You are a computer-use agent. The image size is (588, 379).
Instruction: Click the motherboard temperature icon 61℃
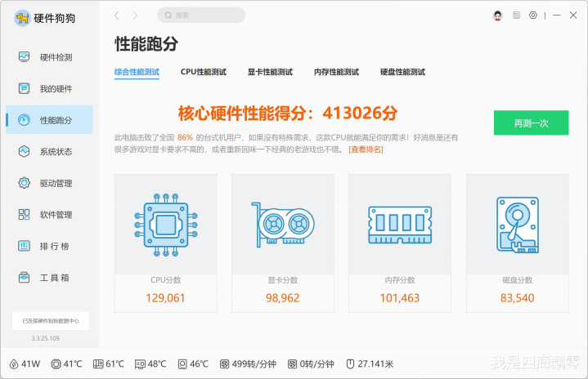[98, 364]
